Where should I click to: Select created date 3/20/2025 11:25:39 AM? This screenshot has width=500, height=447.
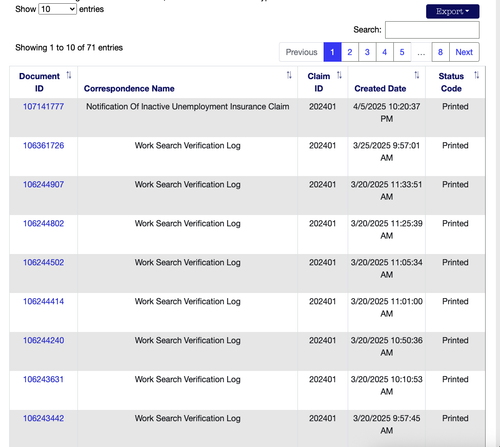point(387,230)
